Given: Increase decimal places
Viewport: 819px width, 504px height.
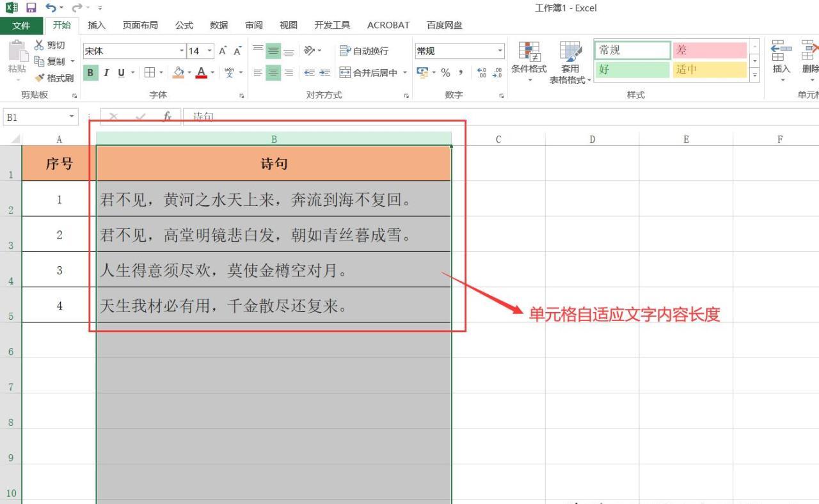Looking at the screenshot, I should [x=481, y=72].
